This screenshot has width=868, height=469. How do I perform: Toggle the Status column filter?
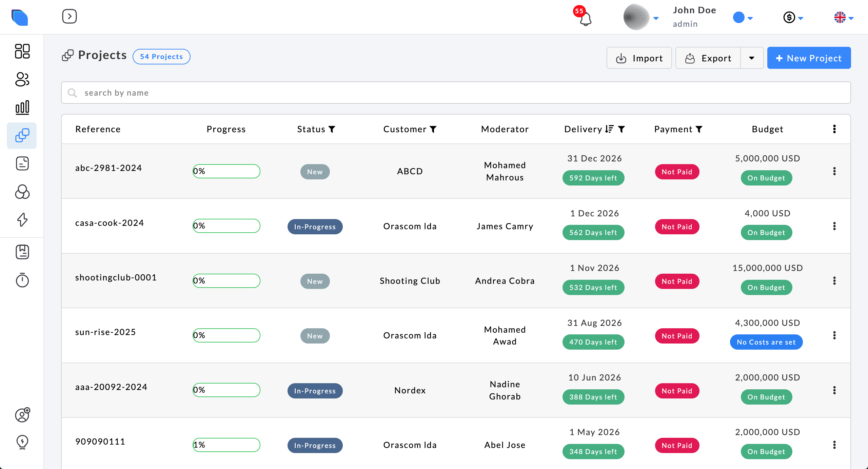coord(332,129)
